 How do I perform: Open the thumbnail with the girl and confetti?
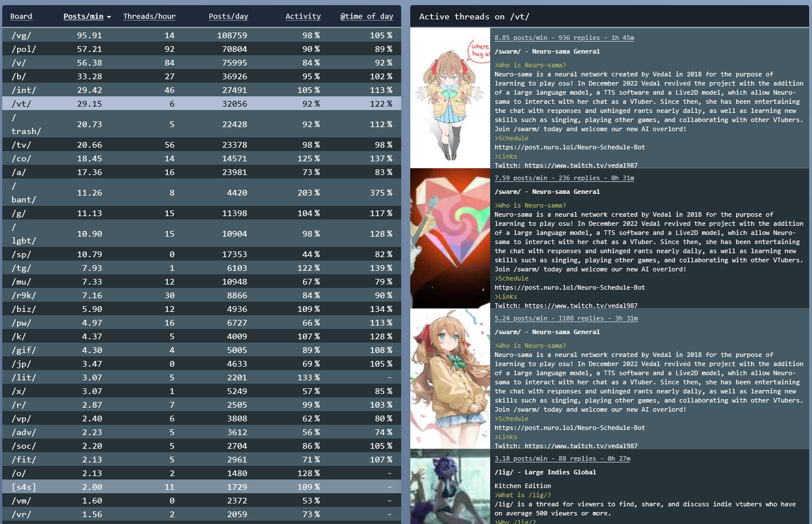[x=450, y=379]
